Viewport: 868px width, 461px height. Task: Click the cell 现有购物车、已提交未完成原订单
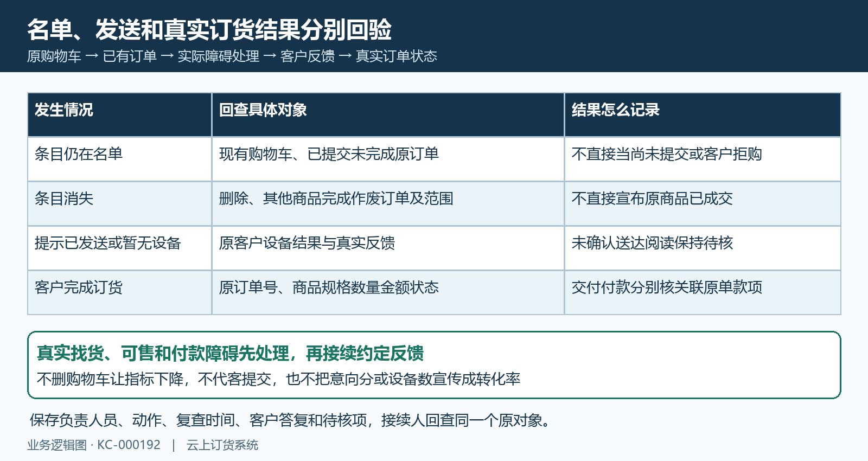pos(388,159)
